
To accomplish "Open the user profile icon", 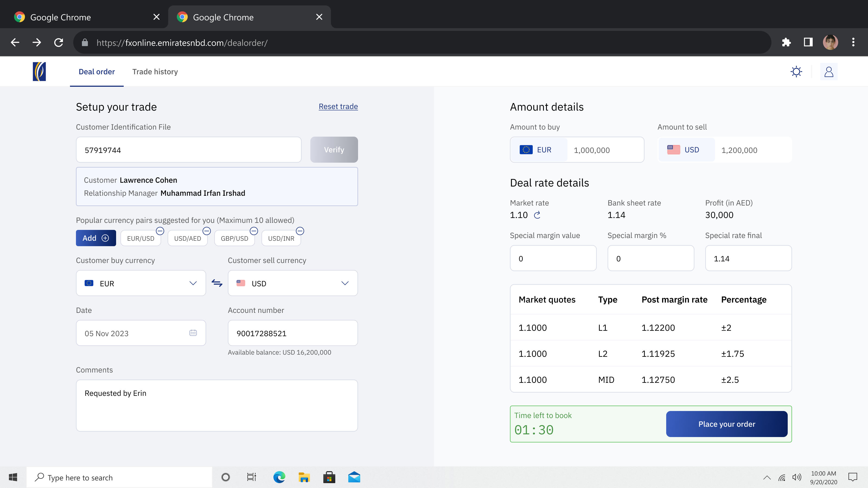I will click(829, 71).
